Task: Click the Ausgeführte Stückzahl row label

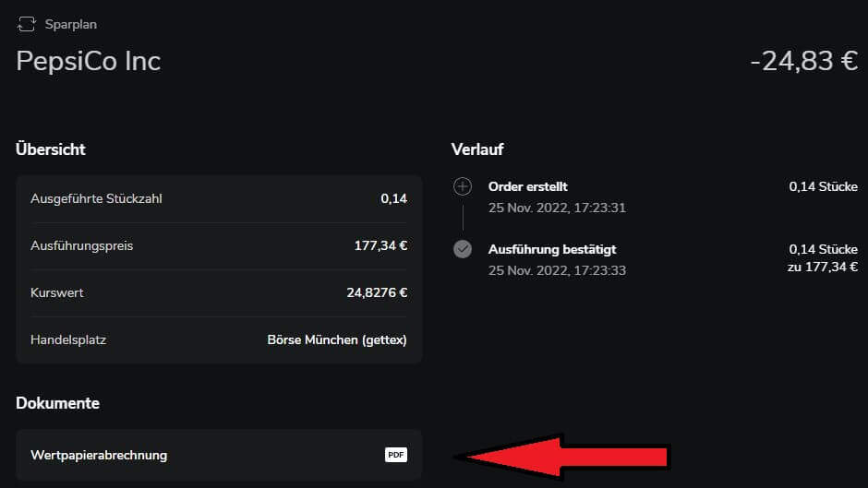Action: (97, 198)
